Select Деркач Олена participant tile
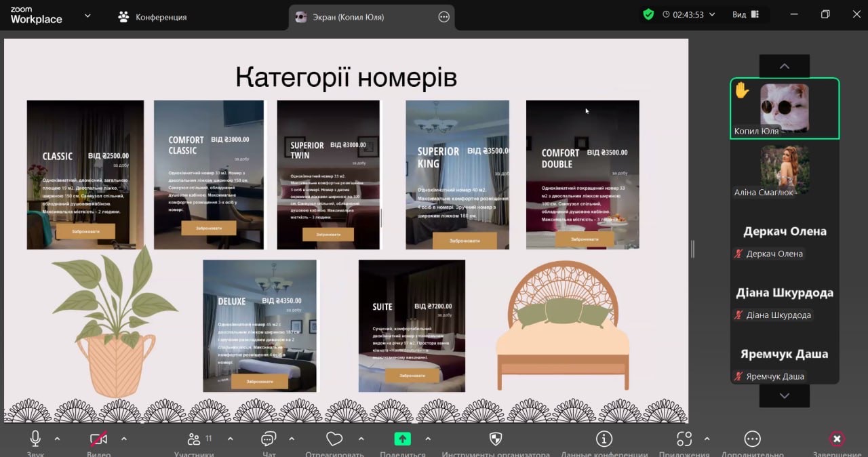Image resolution: width=868 pixels, height=457 pixels. coord(785,231)
